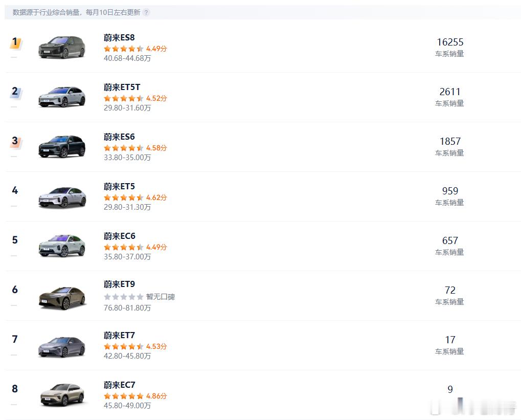Open the 蔚来ET5 model link
Viewport: 521px width, 420px height.
pyautogui.click(x=119, y=187)
